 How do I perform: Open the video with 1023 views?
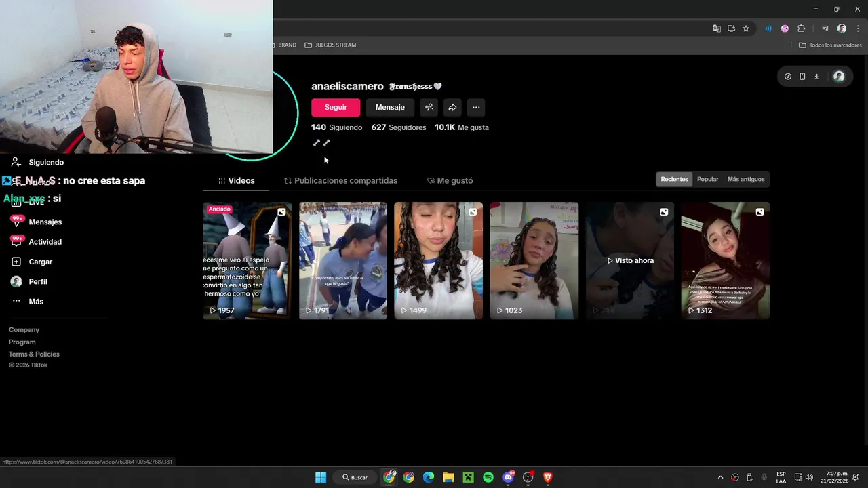[534, 260]
